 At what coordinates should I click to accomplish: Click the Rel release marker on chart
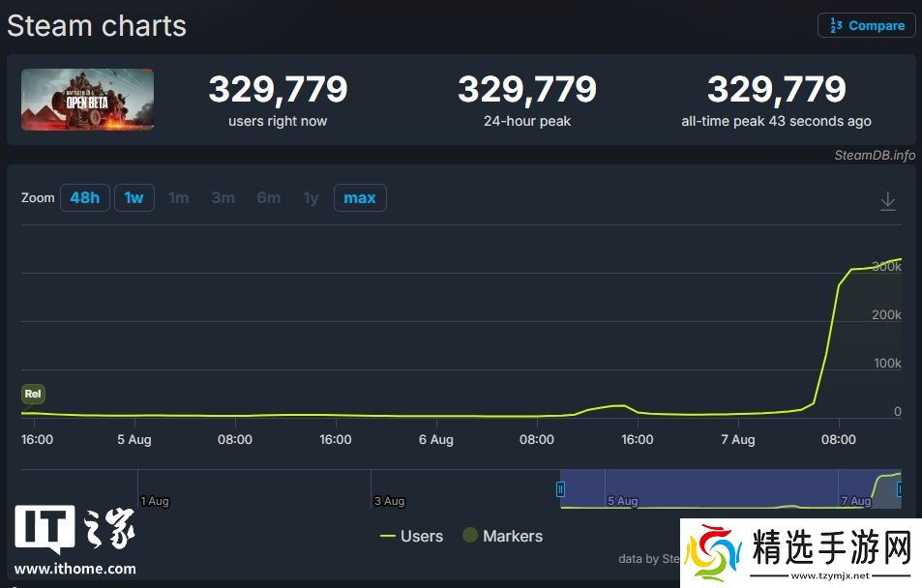tap(33, 394)
